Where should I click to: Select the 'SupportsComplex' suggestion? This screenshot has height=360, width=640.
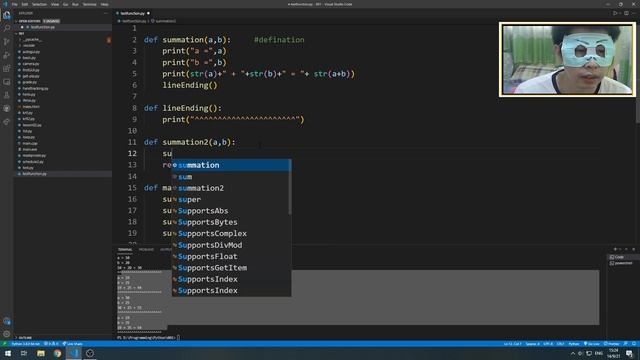(x=231, y=233)
